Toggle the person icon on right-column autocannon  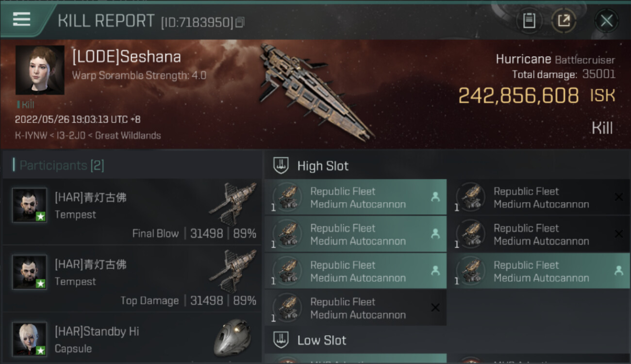point(618,271)
